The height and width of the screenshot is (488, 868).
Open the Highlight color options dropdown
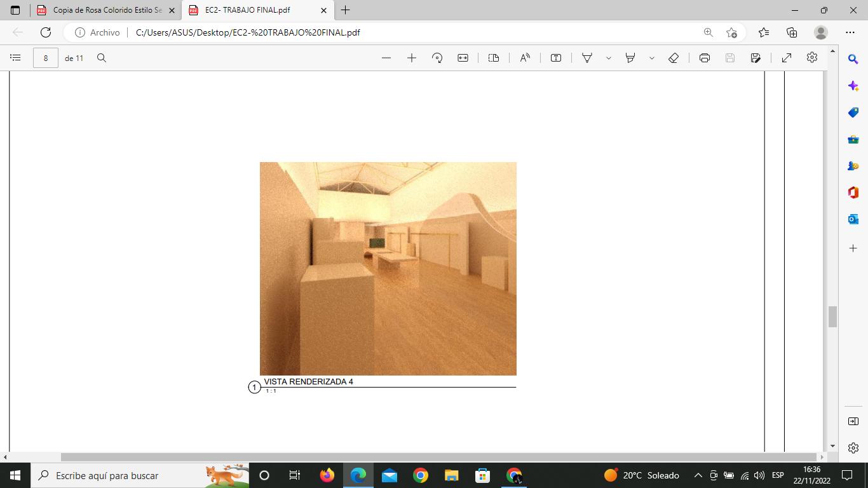[x=652, y=58]
